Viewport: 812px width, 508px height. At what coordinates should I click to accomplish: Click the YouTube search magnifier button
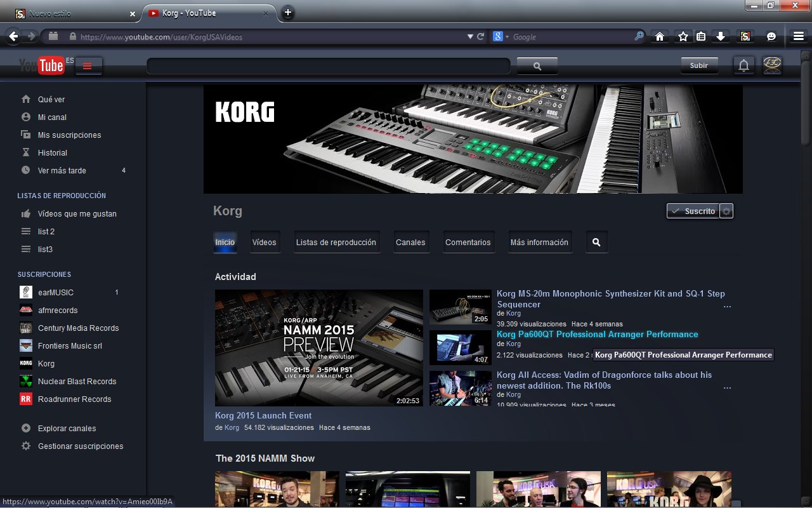[x=537, y=66]
